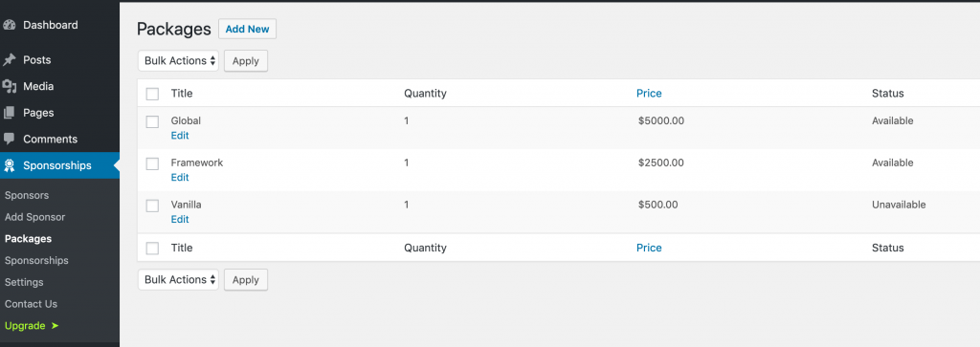Tick the checkbox for Framework package

152,163
